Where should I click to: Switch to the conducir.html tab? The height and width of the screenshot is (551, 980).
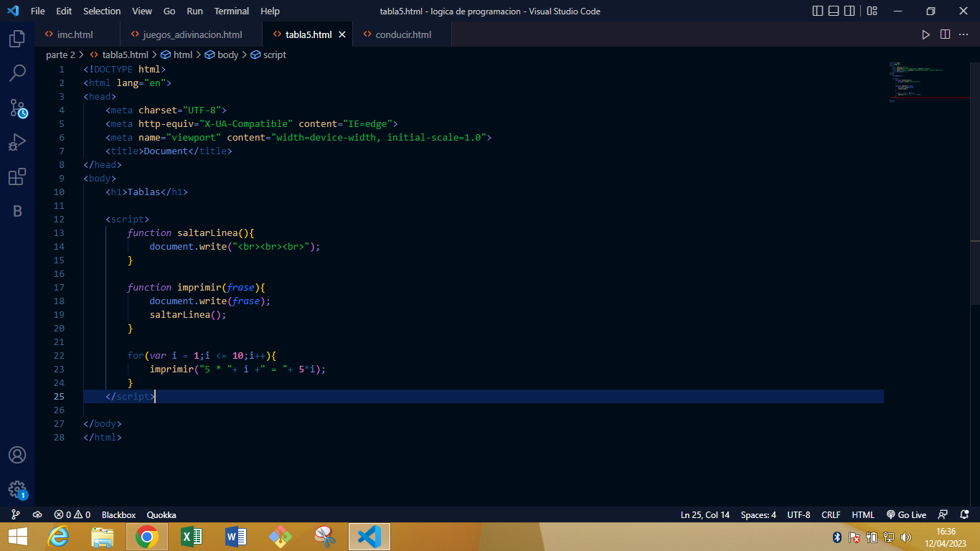[x=403, y=34]
